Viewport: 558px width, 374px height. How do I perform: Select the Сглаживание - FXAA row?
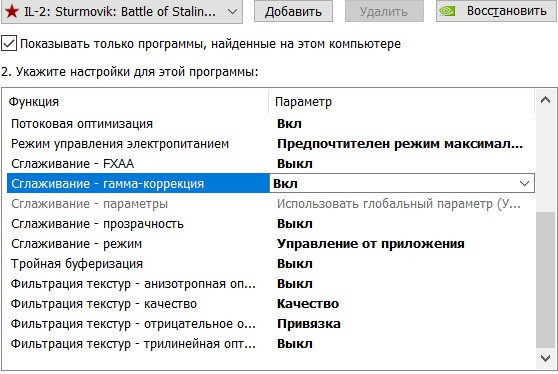click(270, 164)
